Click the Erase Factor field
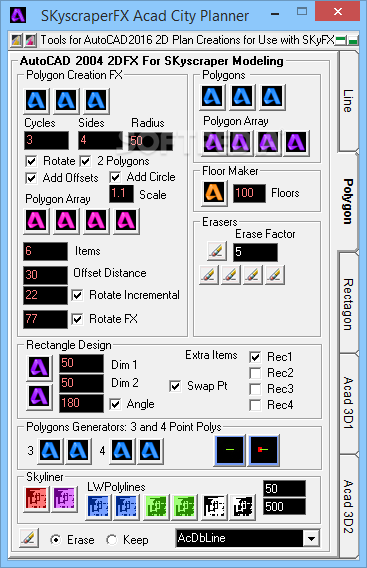Screen dimensions: 367x568 point(255,252)
